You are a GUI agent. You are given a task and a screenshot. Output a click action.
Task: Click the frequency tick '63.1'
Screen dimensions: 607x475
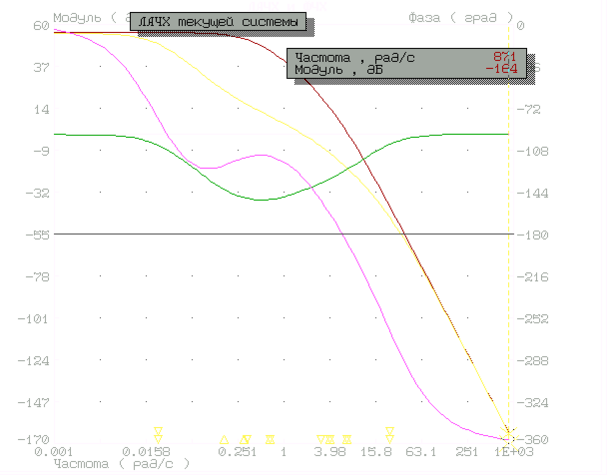(421, 452)
